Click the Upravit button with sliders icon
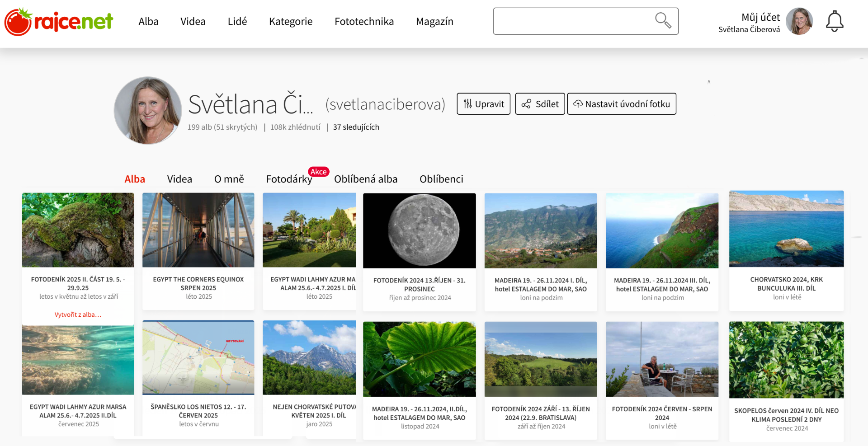The height and width of the screenshot is (446, 868). click(x=483, y=104)
